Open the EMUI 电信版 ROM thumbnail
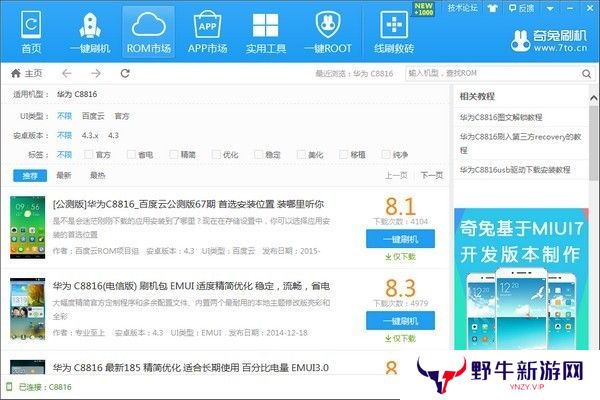Image resolution: width=600 pixels, height=400 pixels. [28, 309]
